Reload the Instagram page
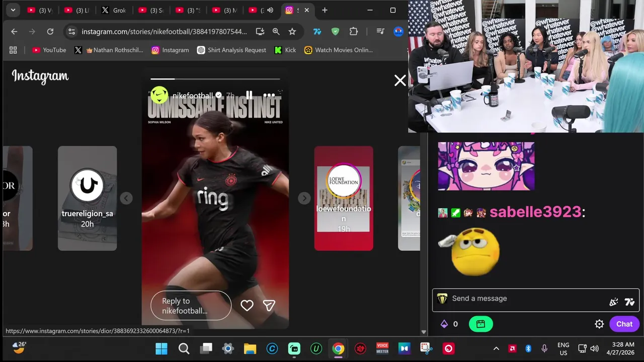 coord(50,31)
